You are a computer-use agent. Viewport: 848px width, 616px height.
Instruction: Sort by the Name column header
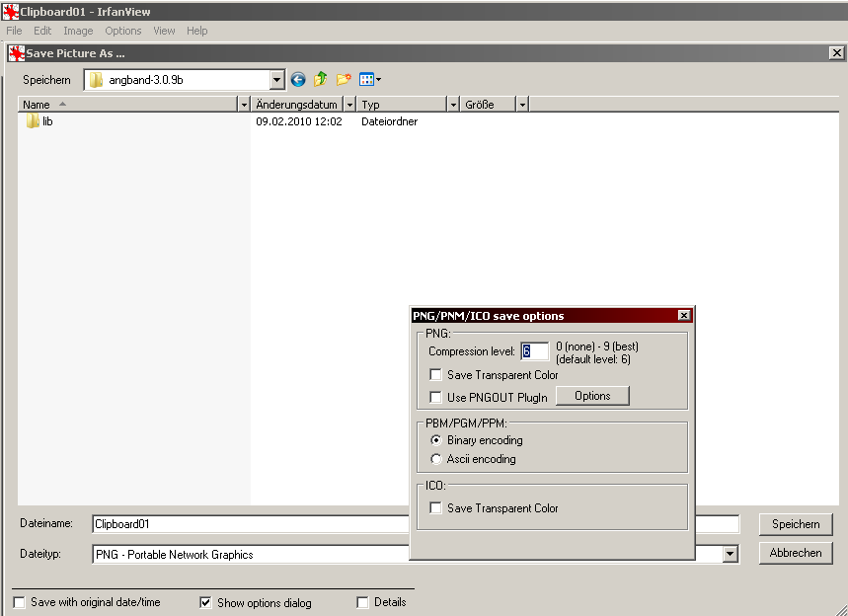pyautogui.click(x=127, y=104)
